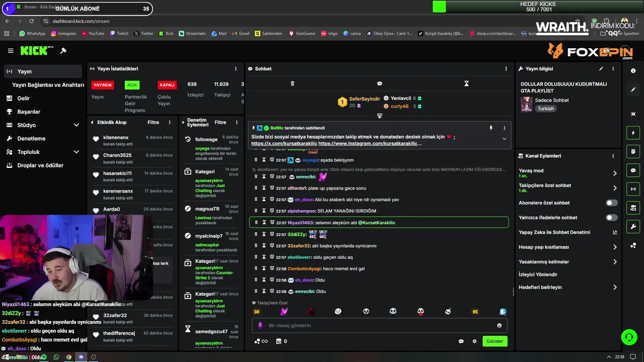Open the Yavaş mod options arrow

[x=615, y=173]
